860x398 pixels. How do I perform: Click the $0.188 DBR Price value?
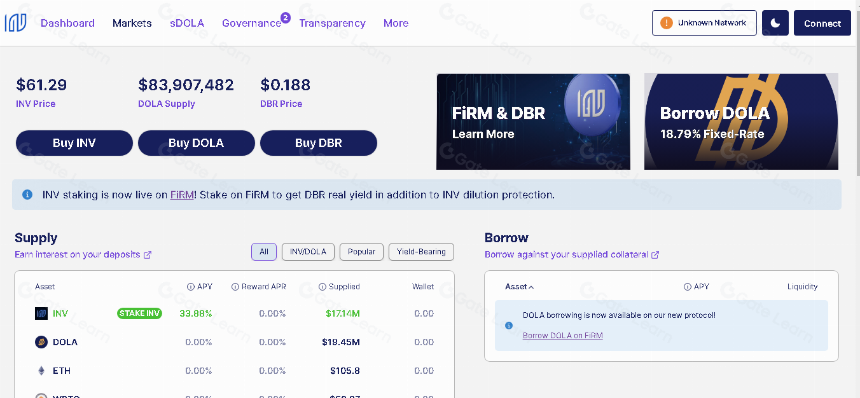coord(285,85)
